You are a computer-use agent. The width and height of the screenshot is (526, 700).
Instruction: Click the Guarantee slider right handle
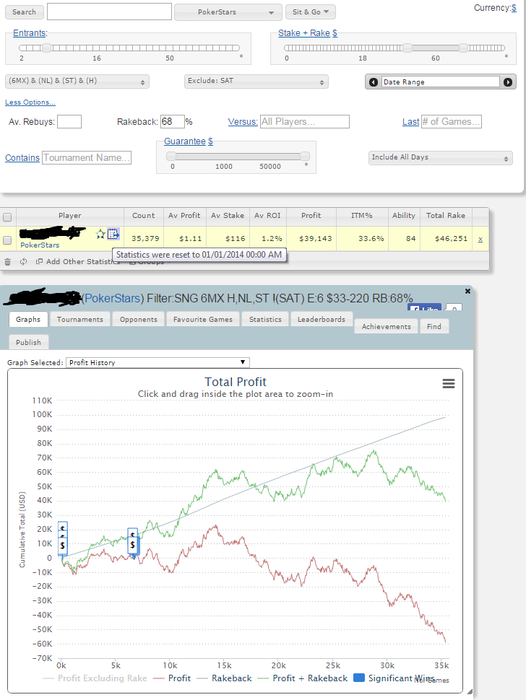pyautogui.click(x=305, y=156)
